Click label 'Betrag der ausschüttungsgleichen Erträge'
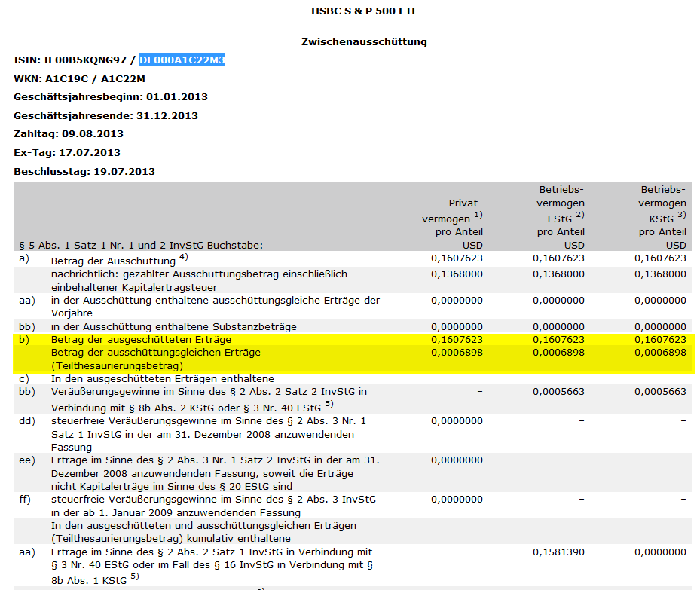 tap(156, 353)
